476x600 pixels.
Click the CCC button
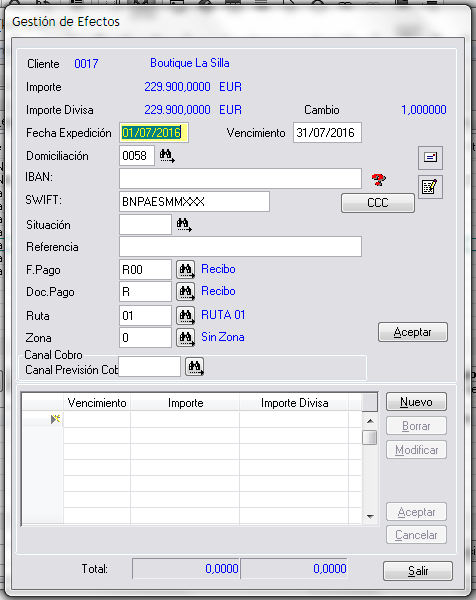(x=378, y=202)
